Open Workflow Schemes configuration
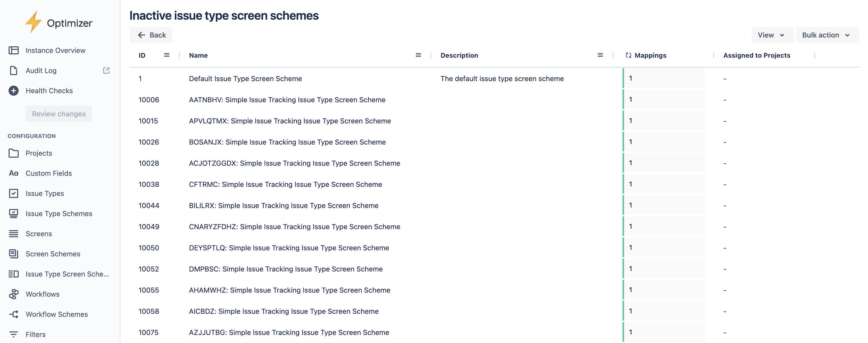The image size is (868, 343). click(57, 314)
